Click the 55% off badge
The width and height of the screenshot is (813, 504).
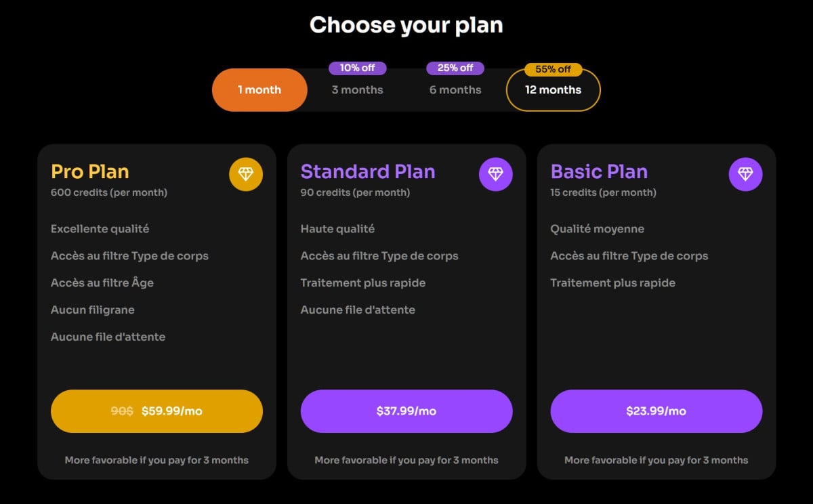point(553,69)
